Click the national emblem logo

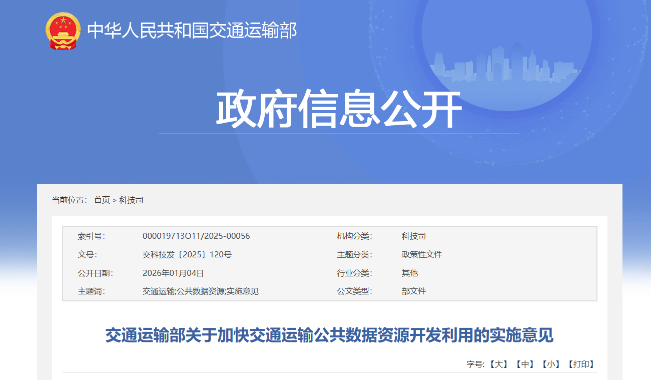[63, 31]
